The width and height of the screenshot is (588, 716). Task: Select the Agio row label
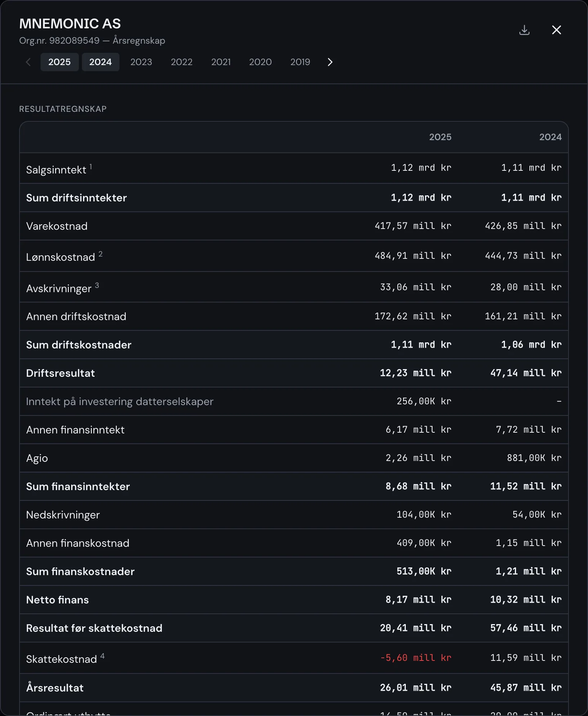pyautogui.click(x=37, y=458)
